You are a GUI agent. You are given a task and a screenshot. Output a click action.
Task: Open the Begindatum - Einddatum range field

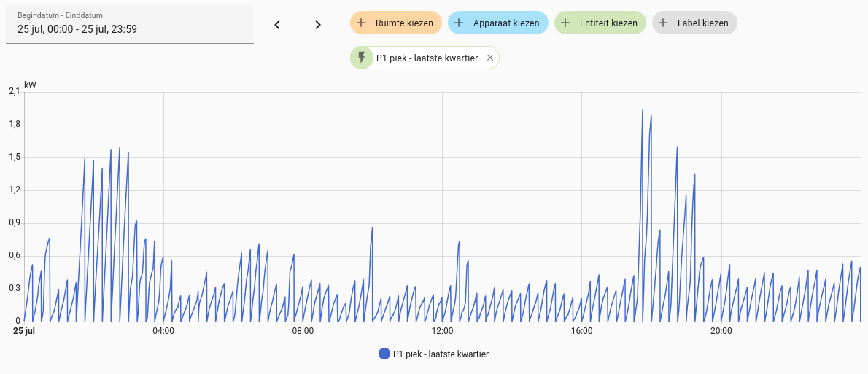130,25
